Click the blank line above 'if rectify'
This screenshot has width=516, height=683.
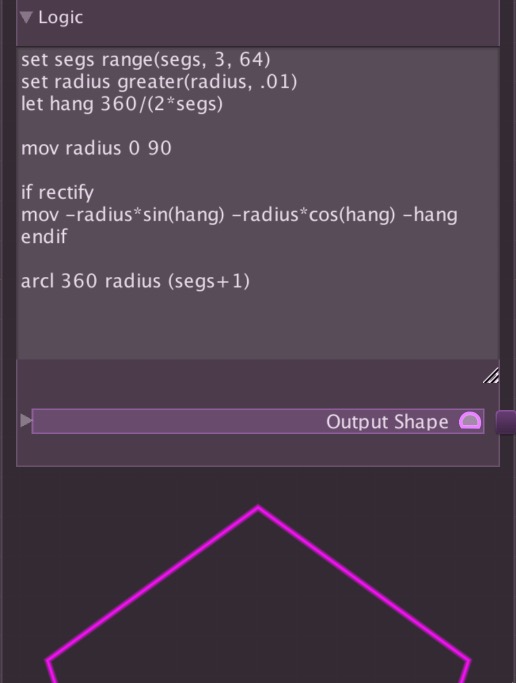pyautogui.click(x=258, y=171)
